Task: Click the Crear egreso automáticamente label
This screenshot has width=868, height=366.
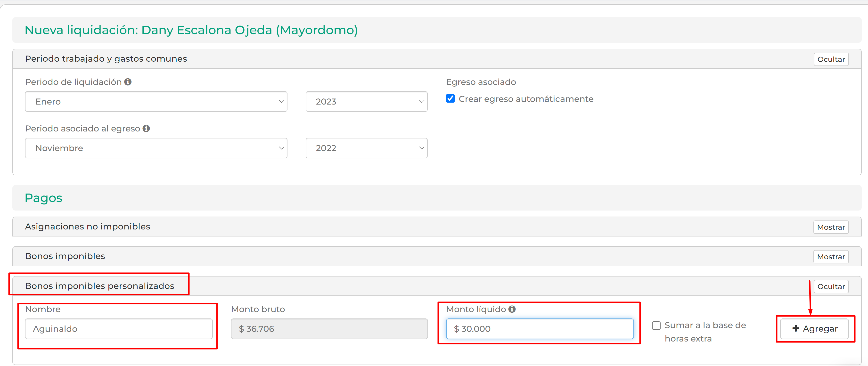Action: click(526, 99)
